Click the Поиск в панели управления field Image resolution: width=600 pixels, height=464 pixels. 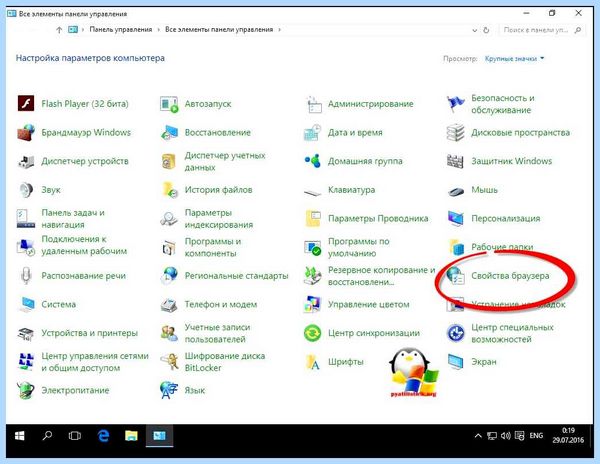pos(542,30)
